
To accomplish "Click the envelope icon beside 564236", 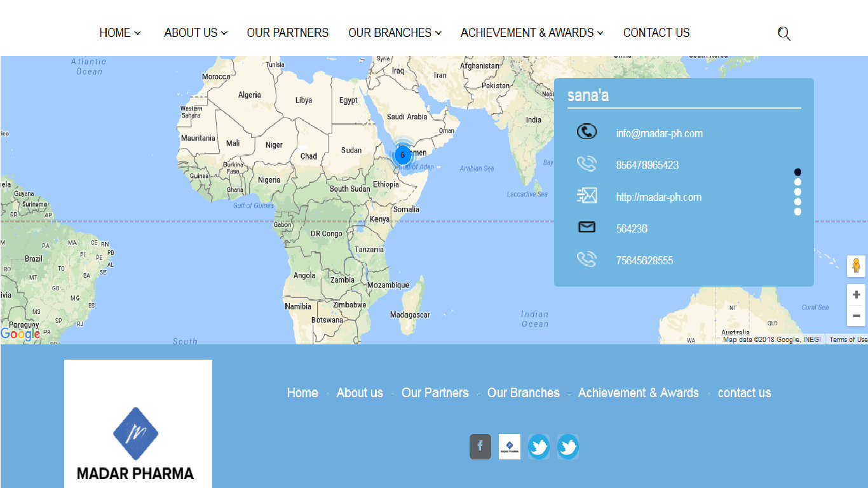I will (x=587, y=227).
